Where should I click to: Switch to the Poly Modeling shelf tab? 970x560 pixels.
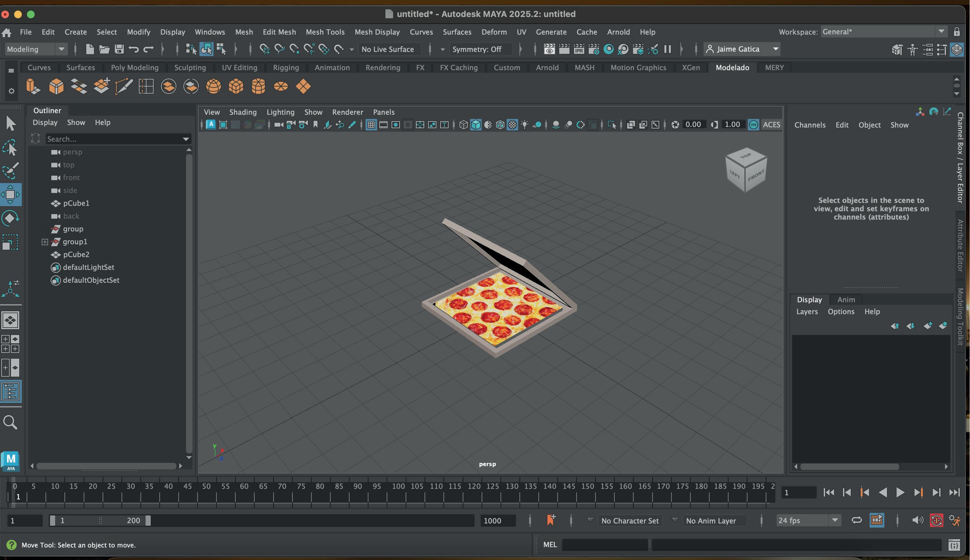click(x=135, y=68)
